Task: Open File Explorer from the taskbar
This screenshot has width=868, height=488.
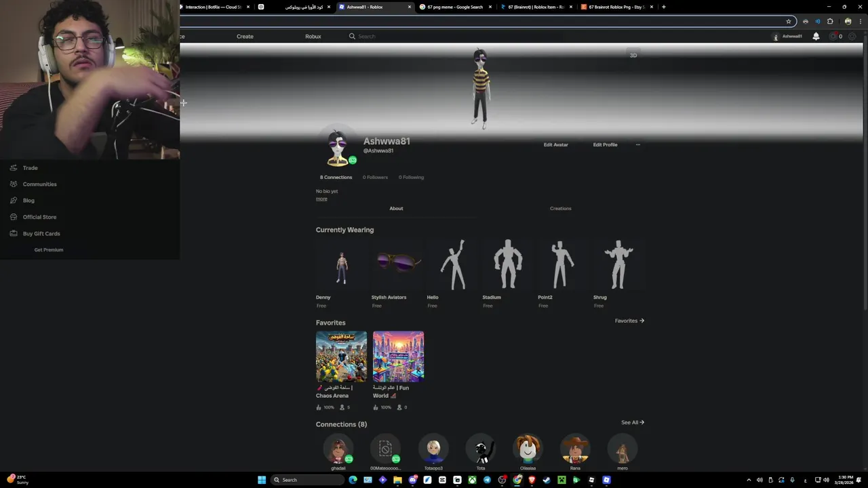Action: [397, 480]
